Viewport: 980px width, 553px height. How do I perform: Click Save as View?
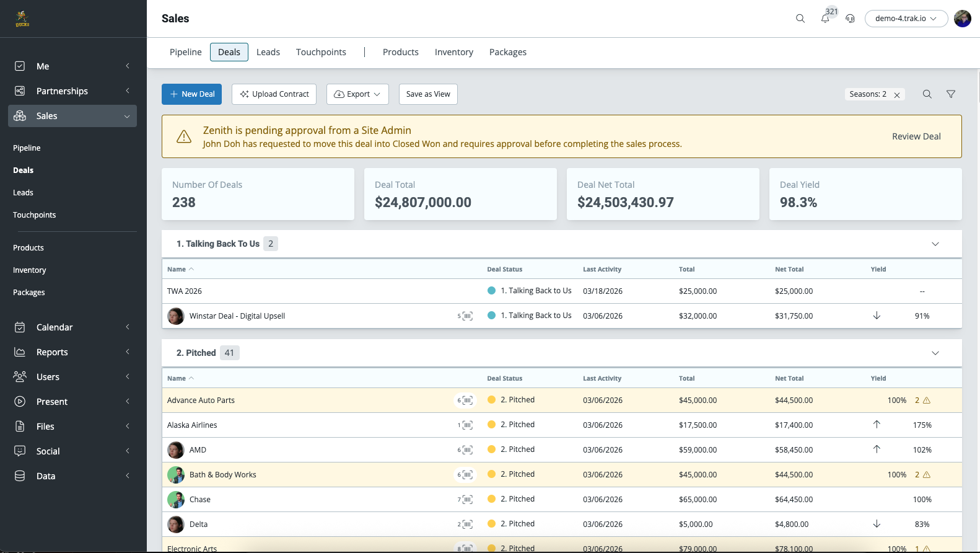(428, 94)
